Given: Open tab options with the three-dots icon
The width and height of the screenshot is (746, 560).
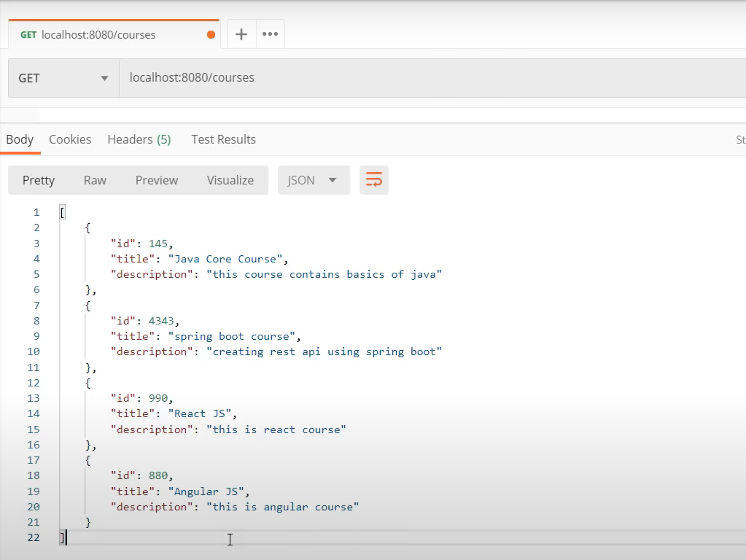Looking at the screenshot, I should tap(271, 34).
